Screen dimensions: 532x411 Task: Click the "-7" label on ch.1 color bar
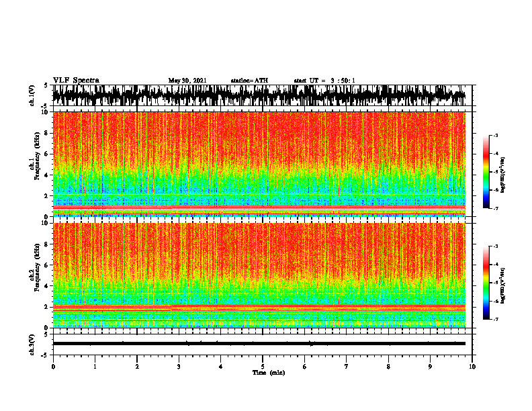coord(496,208)
